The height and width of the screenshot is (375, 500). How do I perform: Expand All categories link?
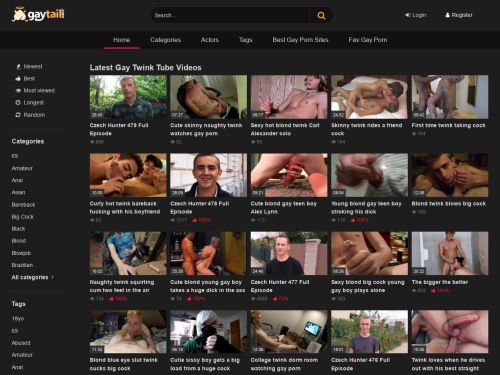32,277
